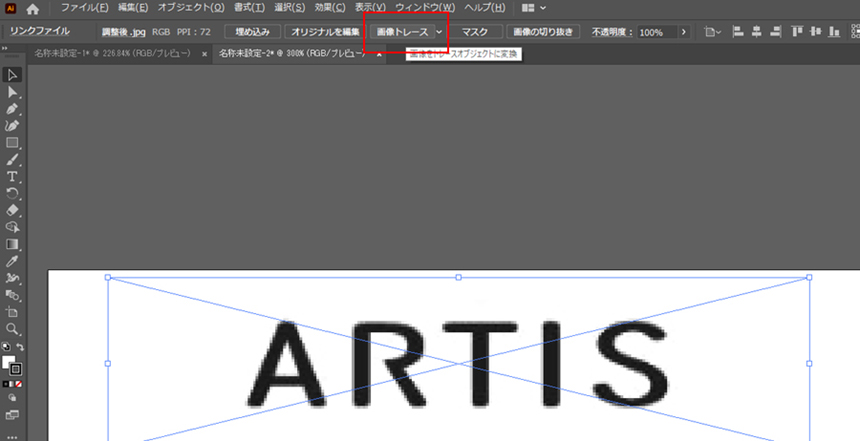Viewport: 860px width, 441px height.
Task: Open the 選択(S) menu
Action: 290,8
